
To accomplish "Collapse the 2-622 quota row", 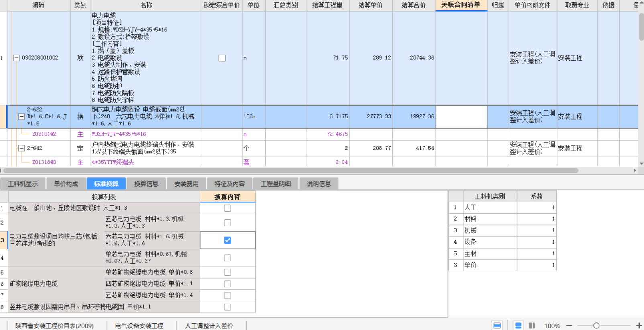I will tap(22, 116).
